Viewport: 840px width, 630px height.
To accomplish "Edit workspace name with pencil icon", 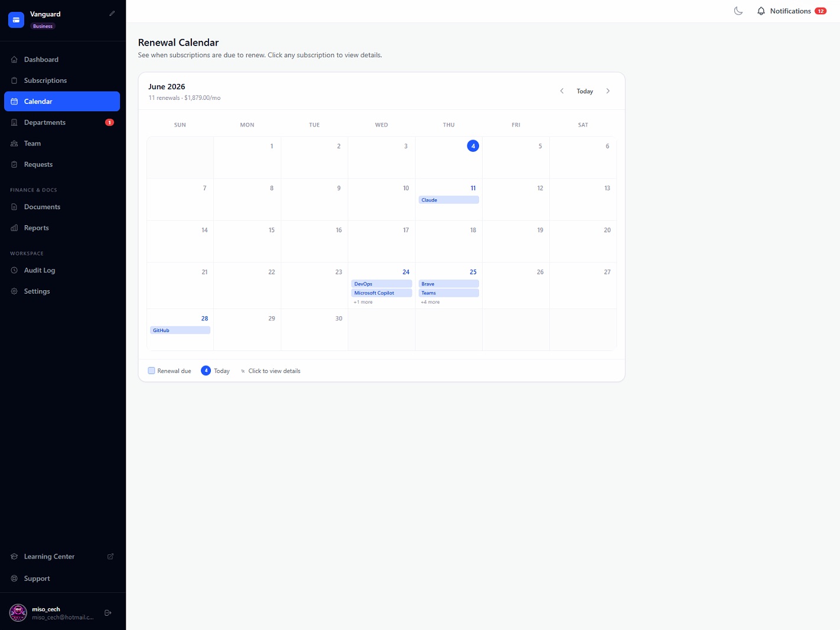I will point(112,13).
